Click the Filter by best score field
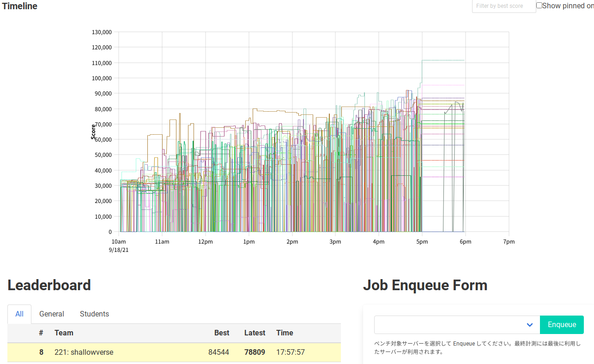Viewport: 594px width, 364px height. (x=503, y=6)
